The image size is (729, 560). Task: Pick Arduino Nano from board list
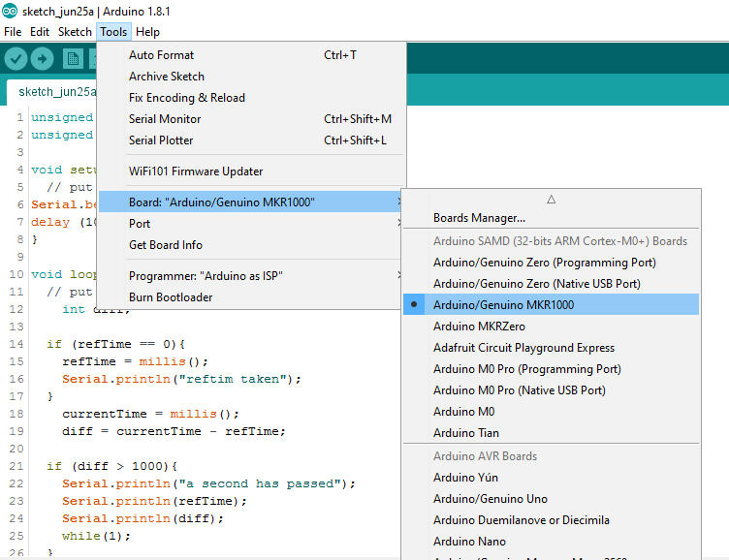[x=469, y=542]
